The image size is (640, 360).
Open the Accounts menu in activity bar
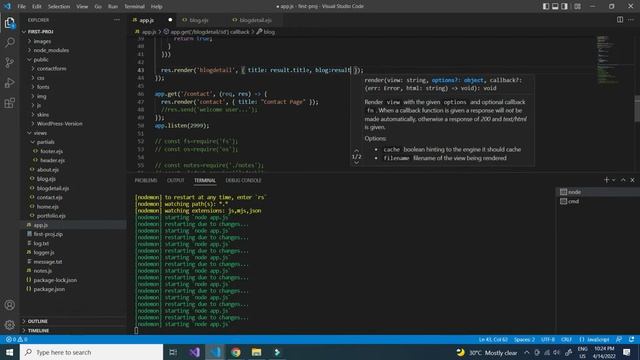(x=9, y=305)
